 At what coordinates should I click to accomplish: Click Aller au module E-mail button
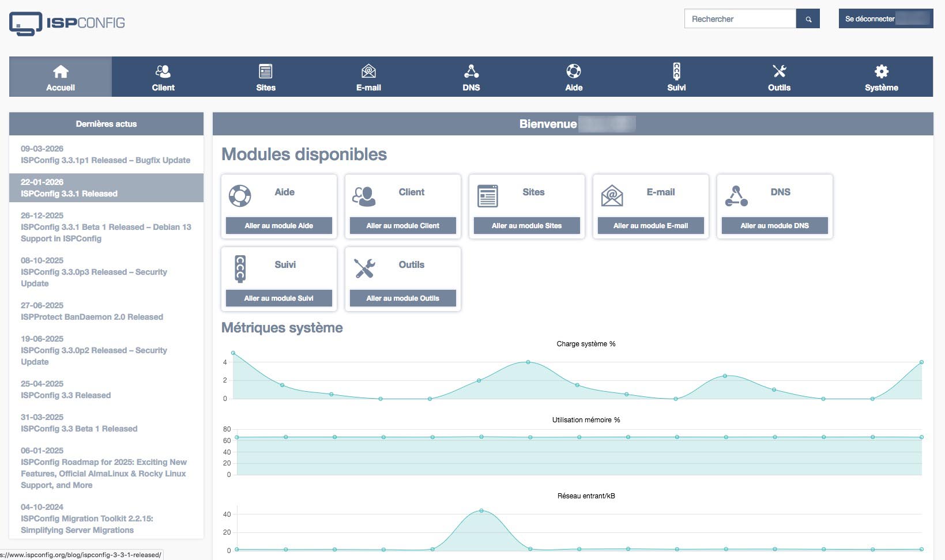pyautogui.click(x=651, y=226)
